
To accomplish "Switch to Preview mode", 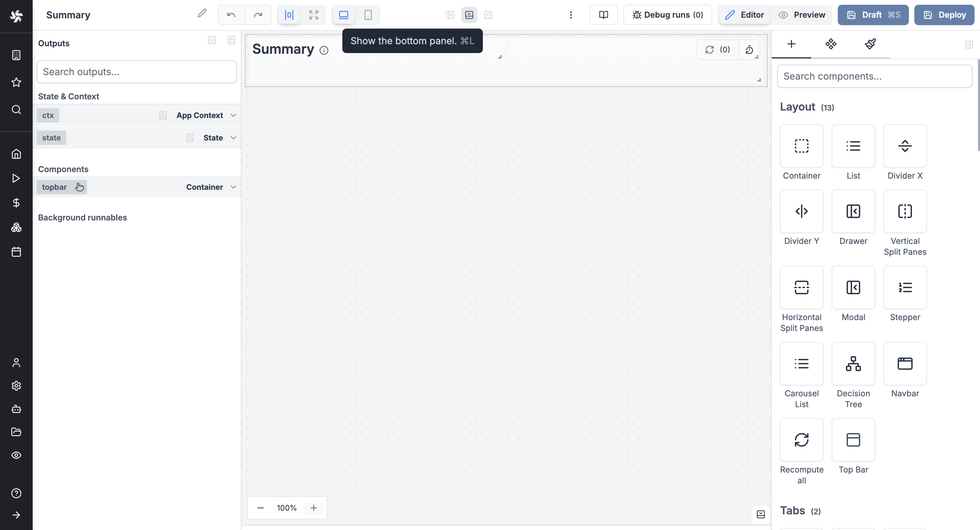I will coord(802,15).
